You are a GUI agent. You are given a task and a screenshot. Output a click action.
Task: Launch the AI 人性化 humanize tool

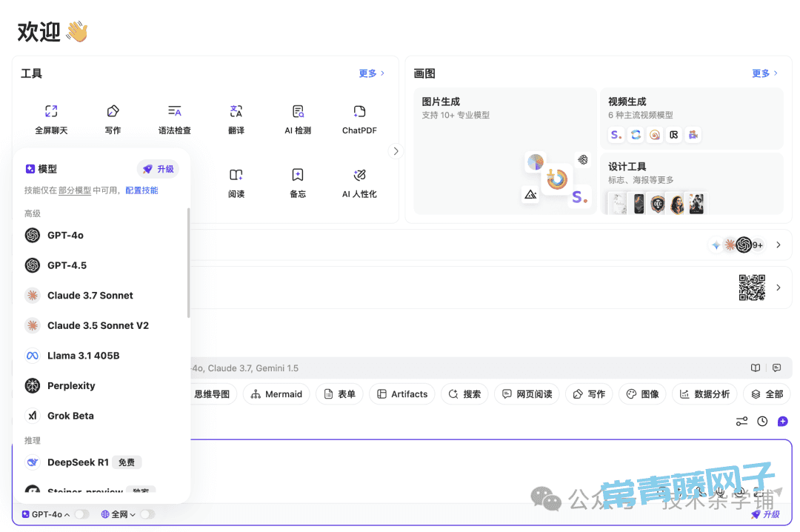point(360,183)
